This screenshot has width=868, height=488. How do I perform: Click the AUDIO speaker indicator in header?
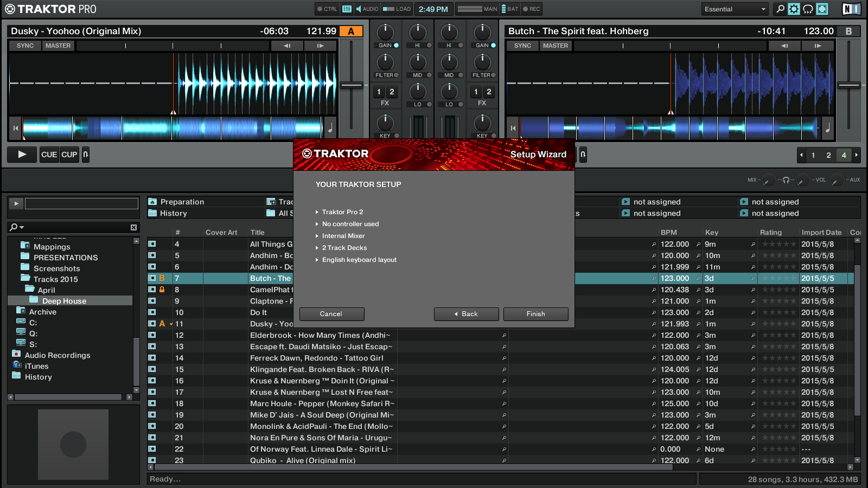point(367,9)
